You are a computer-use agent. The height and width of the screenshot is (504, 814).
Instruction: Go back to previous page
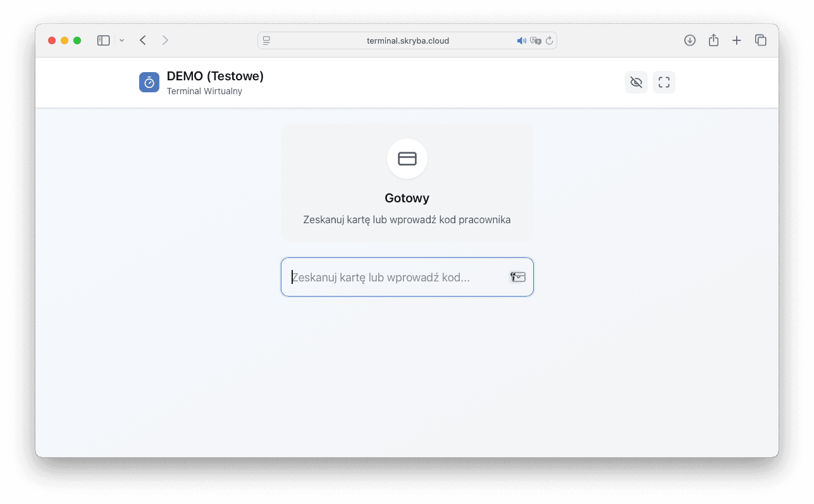coord(143,40)
